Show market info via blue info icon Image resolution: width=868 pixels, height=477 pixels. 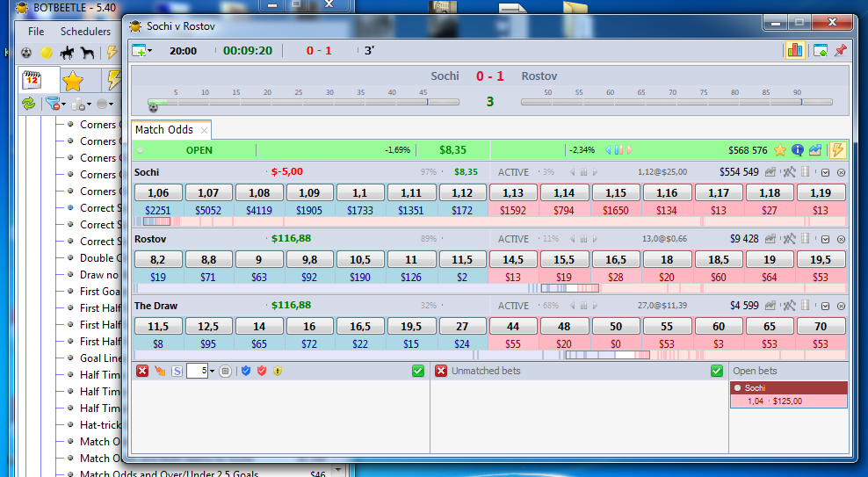[797, 150]
